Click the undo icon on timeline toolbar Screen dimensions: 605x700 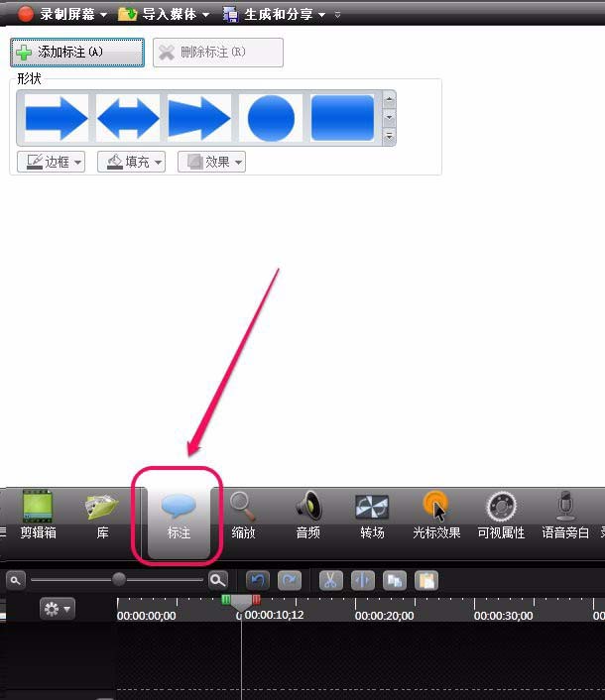(258, 581)
